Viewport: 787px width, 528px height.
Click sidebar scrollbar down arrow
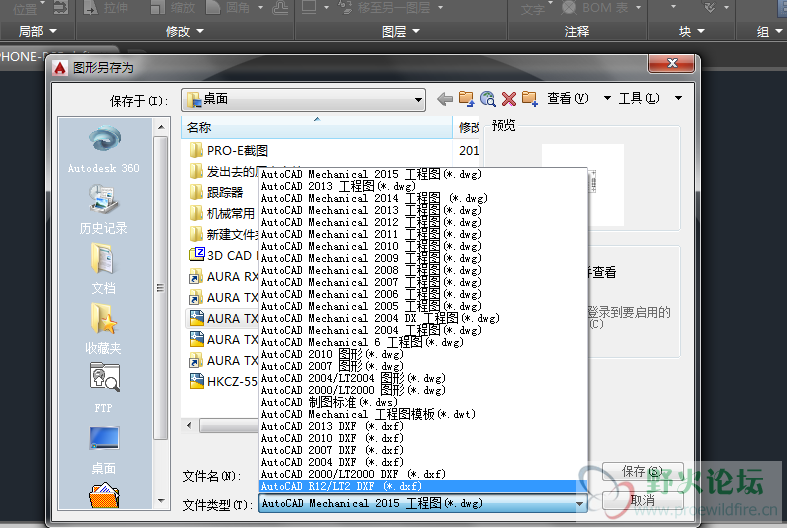coord(161,501)
